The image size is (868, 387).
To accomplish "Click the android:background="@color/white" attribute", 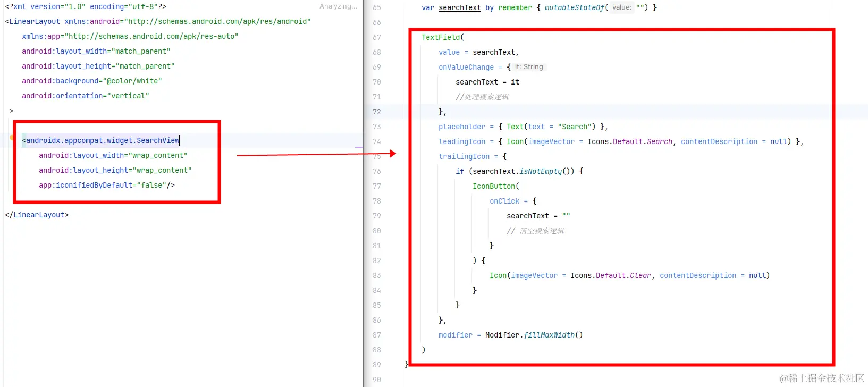I will pos(92,81).
